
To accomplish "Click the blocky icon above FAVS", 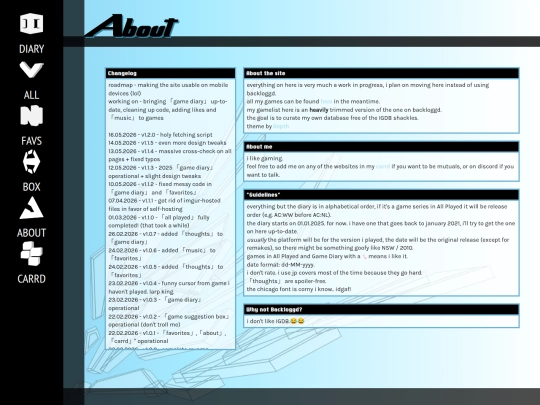I will (31, 115).
